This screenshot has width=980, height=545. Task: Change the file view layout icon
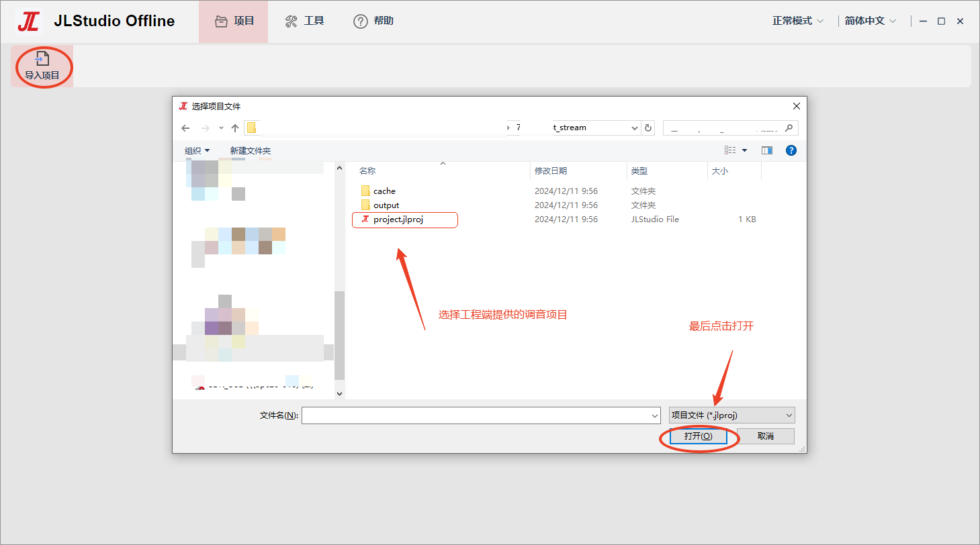(730, 150)
